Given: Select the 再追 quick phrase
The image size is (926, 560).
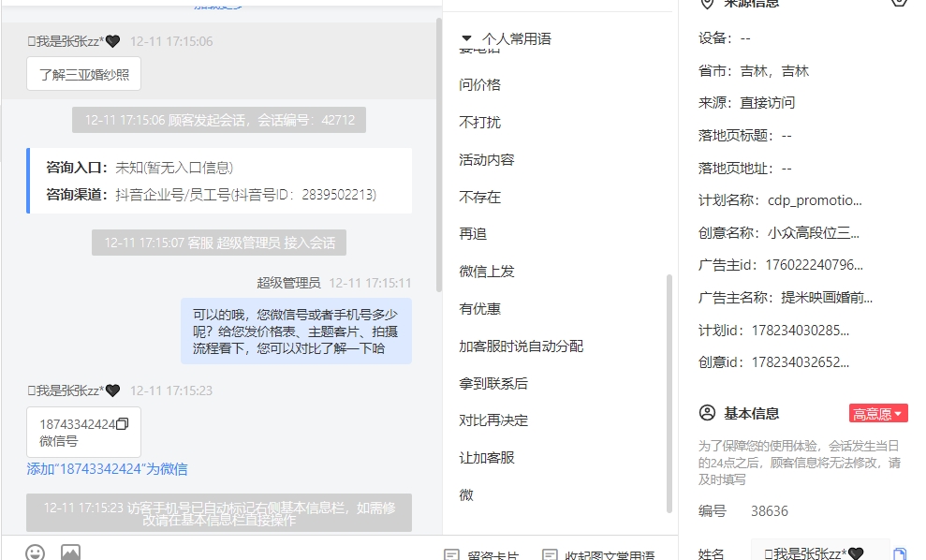Looking at the screenshot, I should pyautogui.click(x=473, y=234).
